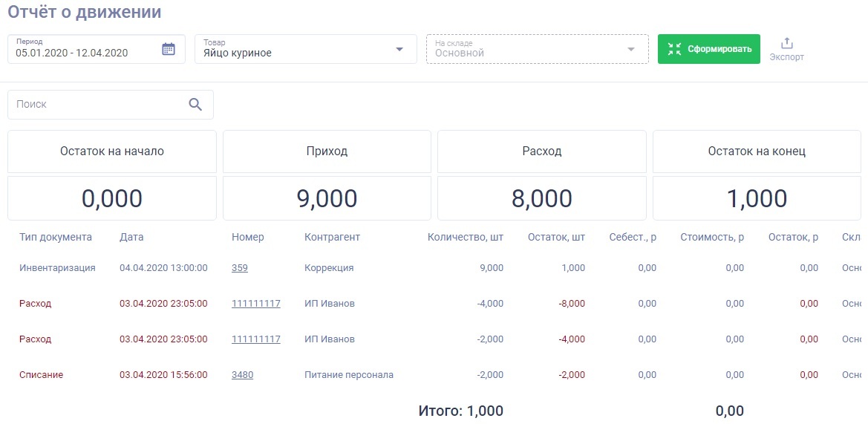Open document number 359 link
The image size is (868, 424).
pos(240,268)
